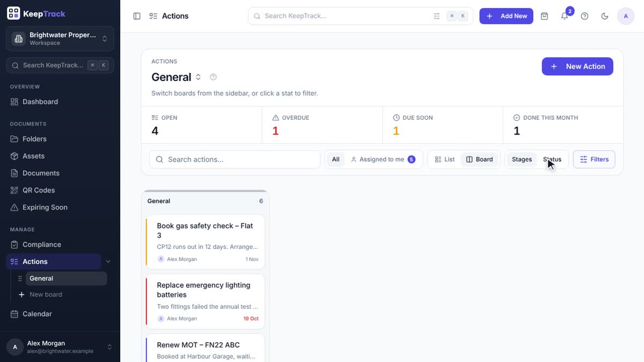Open the Calendar page

(60, 314)
